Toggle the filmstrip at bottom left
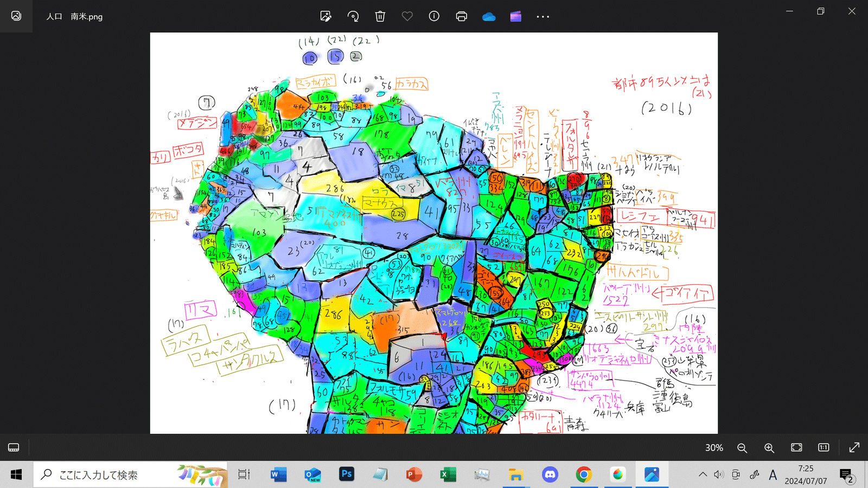This screenshot has width=868, height=488. 14,447
